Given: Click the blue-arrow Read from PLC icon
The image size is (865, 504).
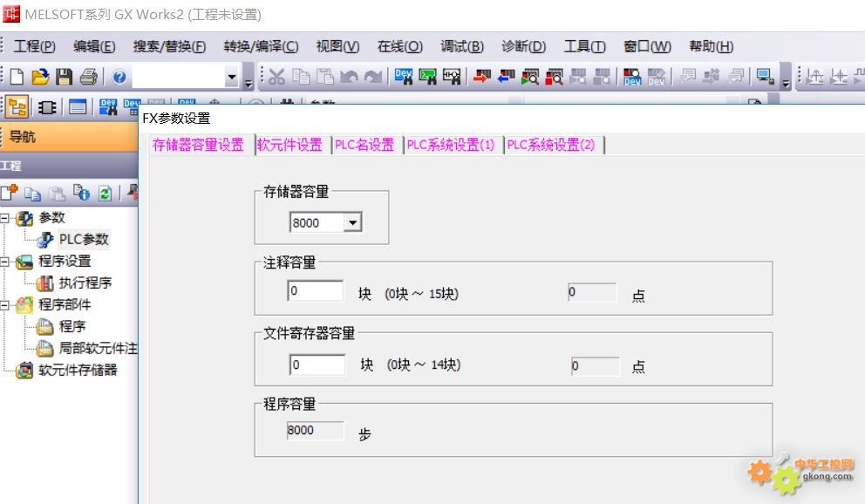Looking at the screenshot, I should [506, 76].
